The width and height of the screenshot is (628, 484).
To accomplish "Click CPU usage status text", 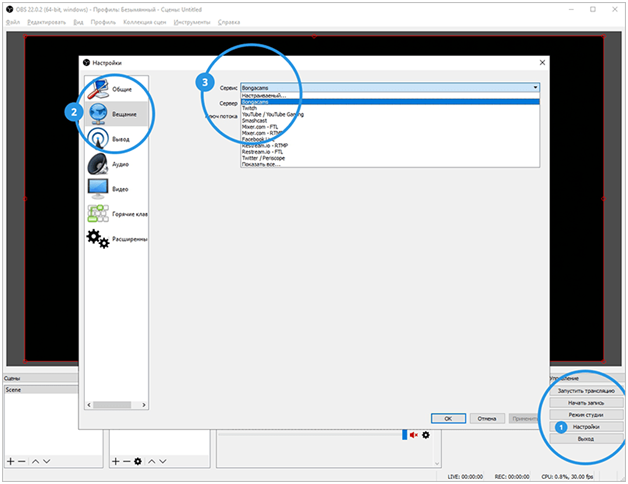I will point(567,476).
